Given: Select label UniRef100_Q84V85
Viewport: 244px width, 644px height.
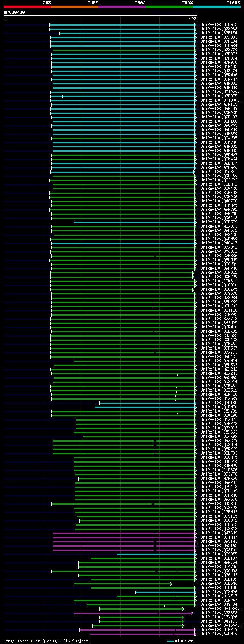Looking at the screenshot, I should point(219,138).
